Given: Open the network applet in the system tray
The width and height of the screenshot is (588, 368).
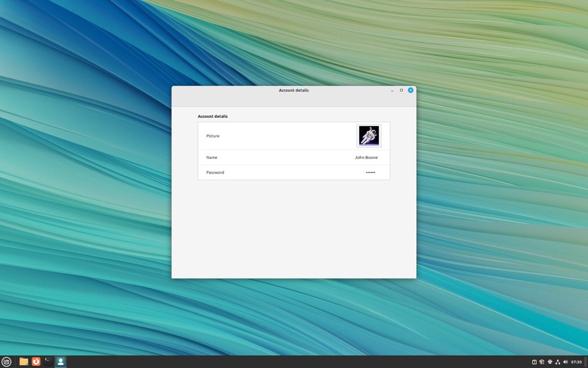Looking at the screenshot, I should pos(557,362).
